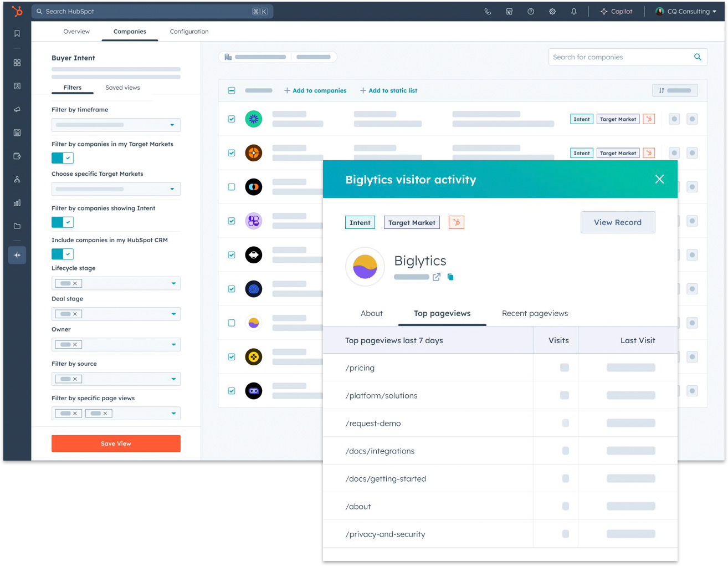The width and height of the screenshot is (728, 566).
Task: Check the Biglytics row checkbox in the company list
Action: coord(232,323)
